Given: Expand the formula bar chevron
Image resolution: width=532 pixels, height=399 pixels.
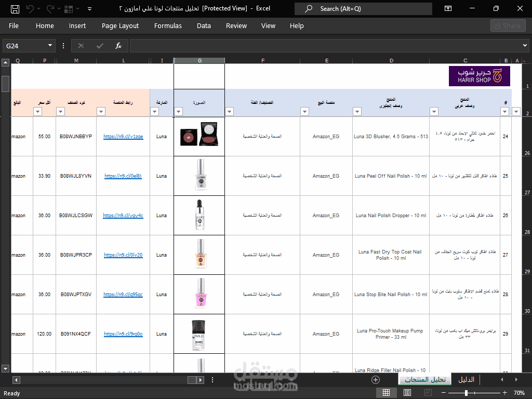Looking at the screenshot, I should point(525,46).
